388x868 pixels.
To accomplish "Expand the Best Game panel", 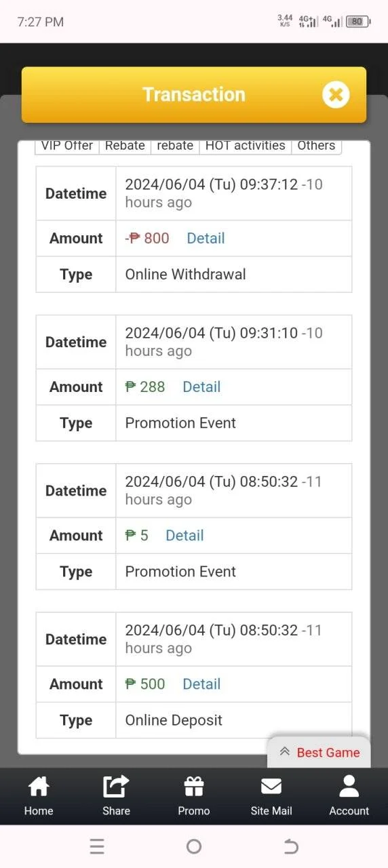I will (319, 752).
